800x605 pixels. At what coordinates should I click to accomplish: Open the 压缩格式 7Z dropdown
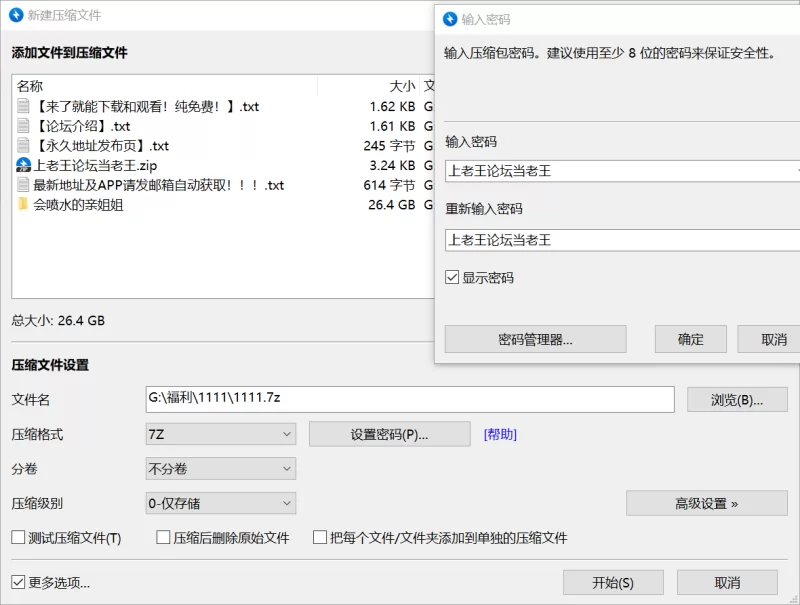pyautogui.click(x=220, y=434)
